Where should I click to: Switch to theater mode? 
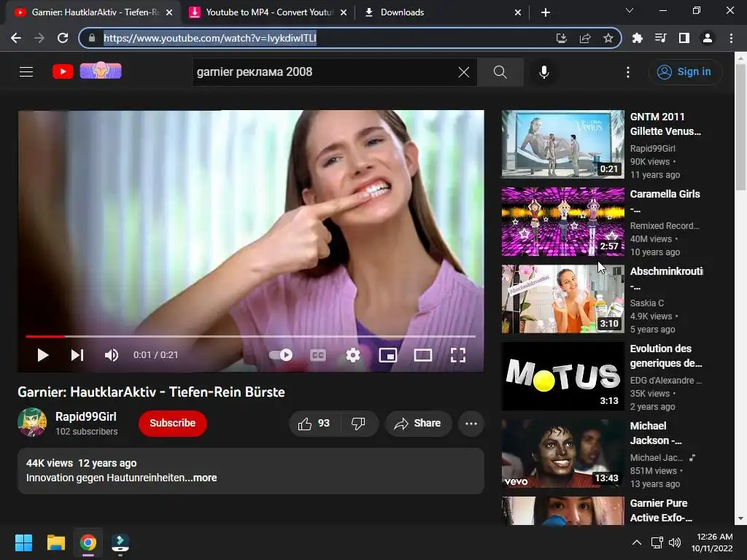click(422, 355)
